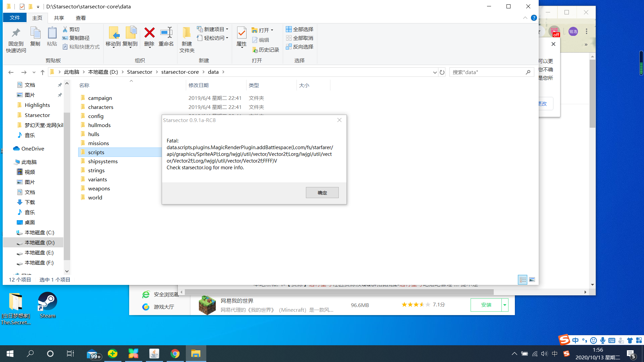
Task: Click the History (历史记录) icon
Action: (x=255, y=50)
